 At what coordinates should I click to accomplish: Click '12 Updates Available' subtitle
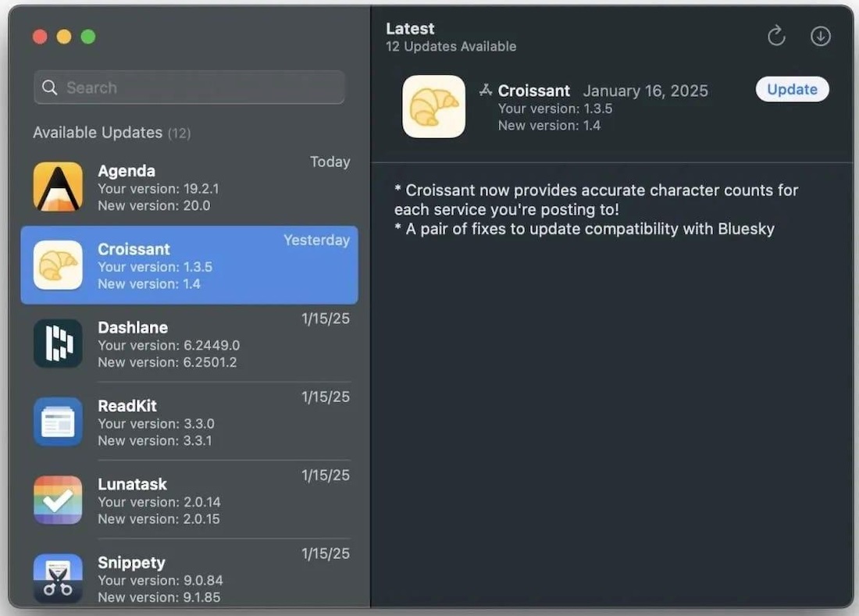451,47
